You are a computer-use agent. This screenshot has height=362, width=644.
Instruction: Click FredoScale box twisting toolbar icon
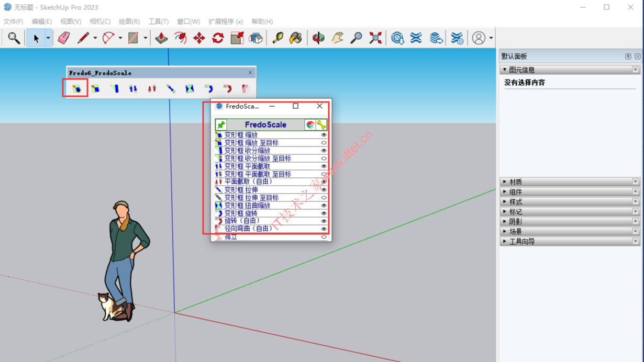[190, 89]
